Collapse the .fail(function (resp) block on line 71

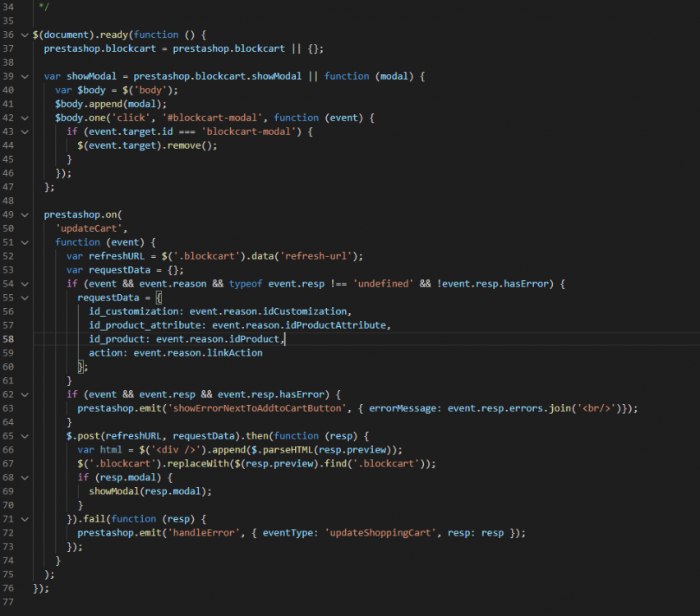(x=25, y=519)
